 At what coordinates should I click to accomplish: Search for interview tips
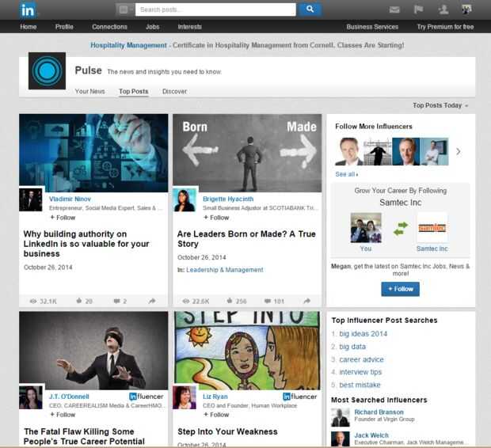pyautogui.click(x=360, y=372)
